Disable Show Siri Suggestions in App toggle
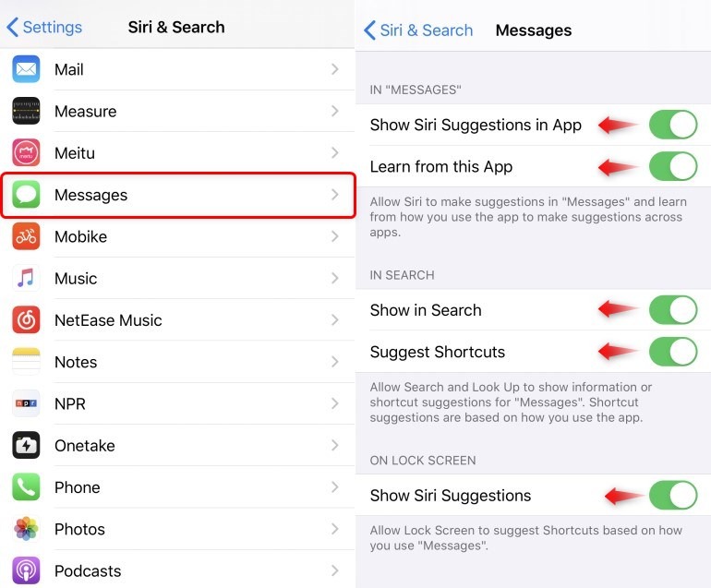Viewport: 711px width, 588px height. click(673, 125)
